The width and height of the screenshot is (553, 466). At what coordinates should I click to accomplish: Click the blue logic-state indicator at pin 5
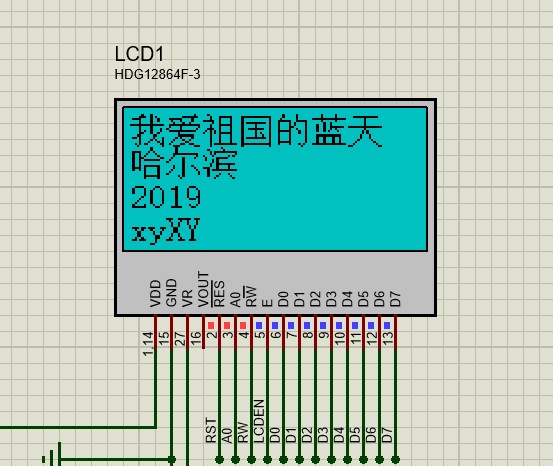[x=259, y=325]
